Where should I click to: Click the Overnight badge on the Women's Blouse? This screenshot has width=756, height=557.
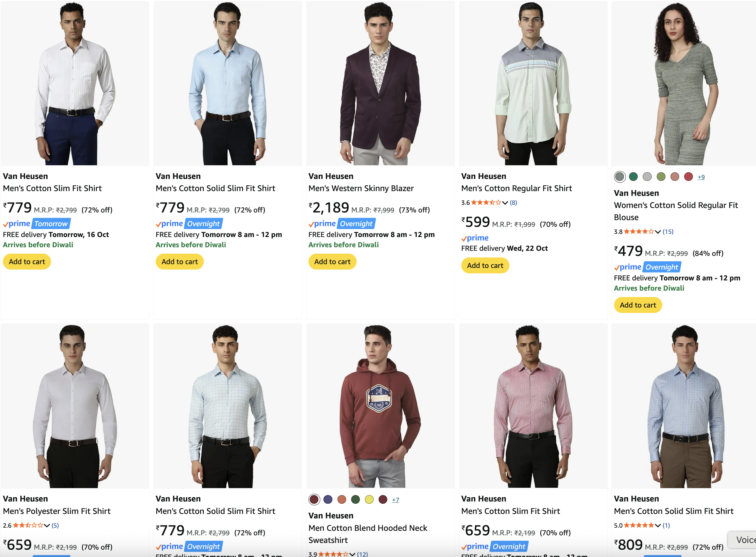coord(662,267)
